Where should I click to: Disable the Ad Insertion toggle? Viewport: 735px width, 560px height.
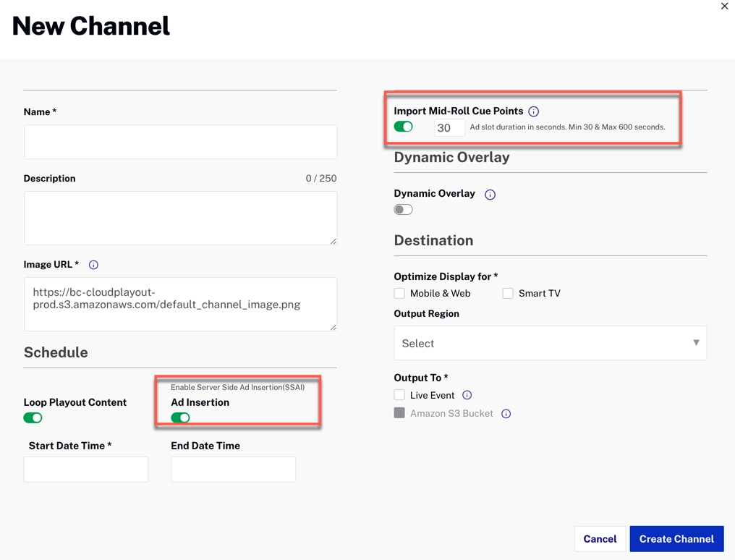(180, 418)
